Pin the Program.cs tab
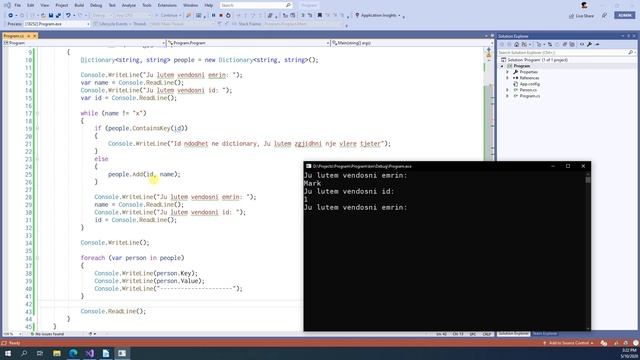 [29, 36]
